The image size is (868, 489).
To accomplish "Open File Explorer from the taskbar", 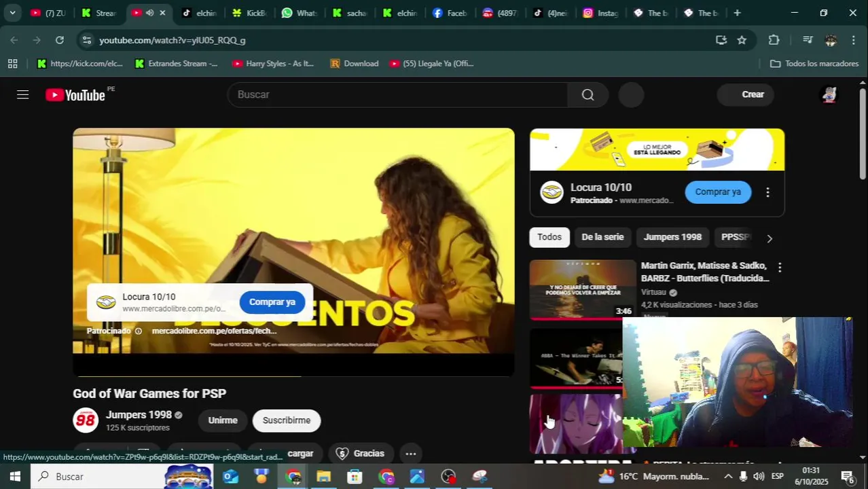I will point(323,477).
